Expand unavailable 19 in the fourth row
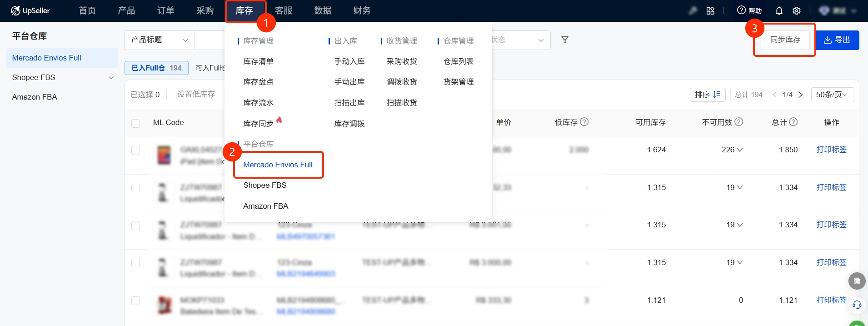Screen dimensions: 868x326 (x=740, y=262)
